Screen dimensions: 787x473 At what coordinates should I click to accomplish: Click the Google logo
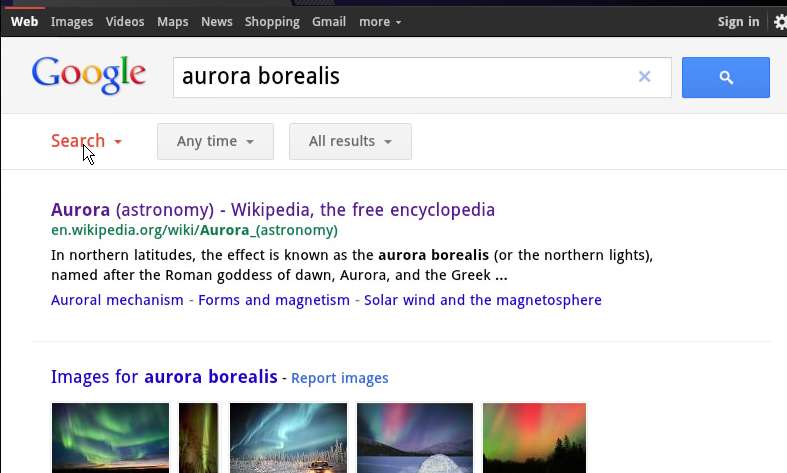(89, 75)
